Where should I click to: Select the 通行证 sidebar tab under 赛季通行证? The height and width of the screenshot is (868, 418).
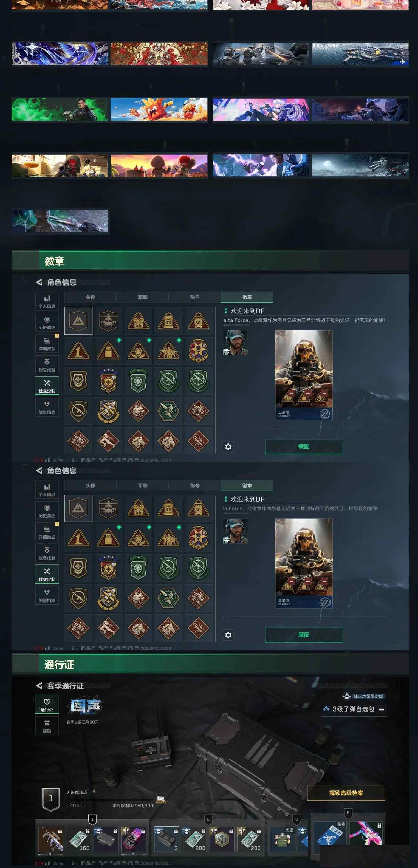(x=47, y=704)
